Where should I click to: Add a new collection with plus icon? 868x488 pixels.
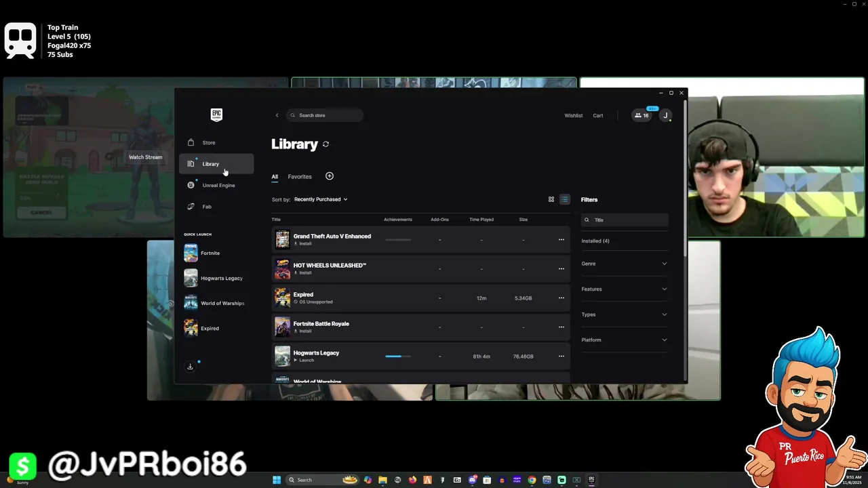click(330, 176)
